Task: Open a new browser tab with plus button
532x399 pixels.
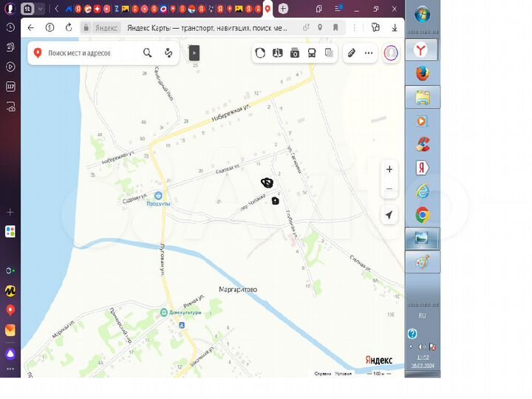Action: click(284, 9)
